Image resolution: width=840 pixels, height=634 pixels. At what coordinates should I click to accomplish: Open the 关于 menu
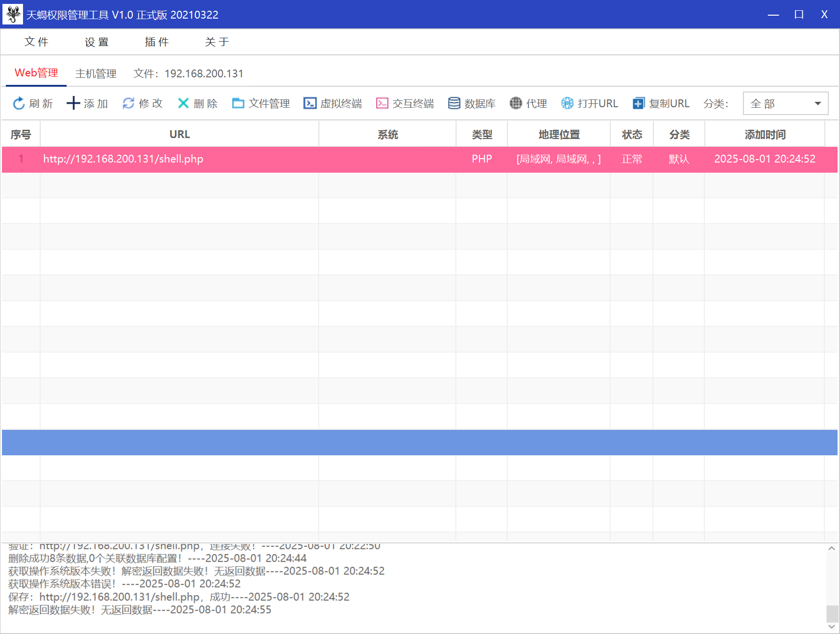[x=217, y=42]
